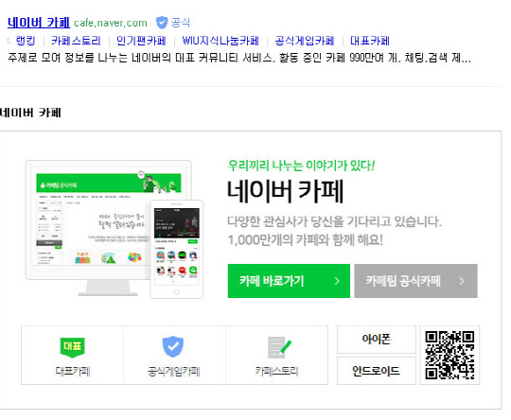Open the blue 공식게임카페 sublink
This screenshot has height=420, width=511.
305,41
